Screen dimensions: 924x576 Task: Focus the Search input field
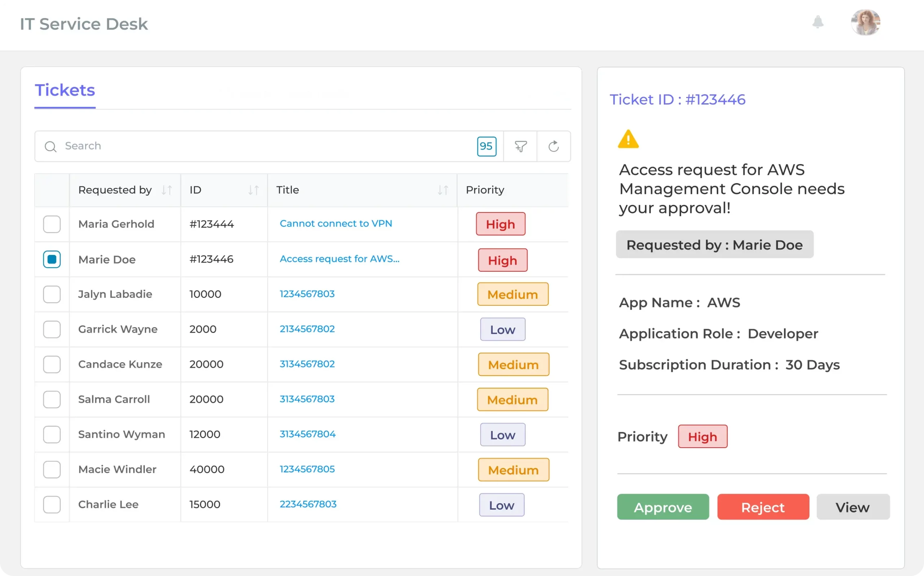point(259,146)
